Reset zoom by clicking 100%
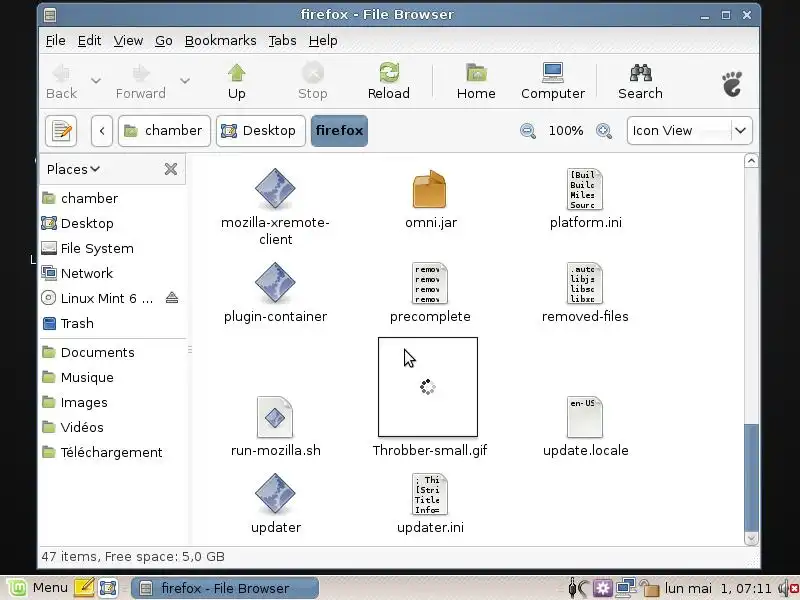The height and width of the screenshot is (600, 800). pyautogui.click(x=566, y=131)
